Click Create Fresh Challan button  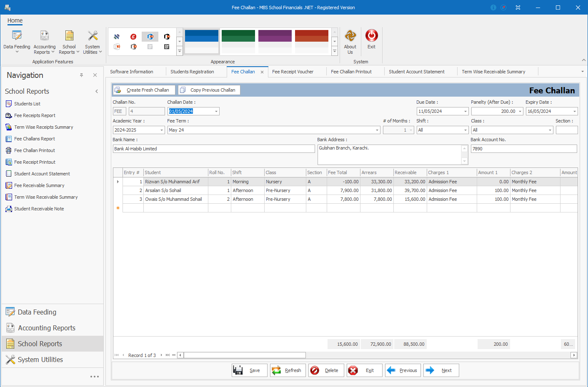144,90
